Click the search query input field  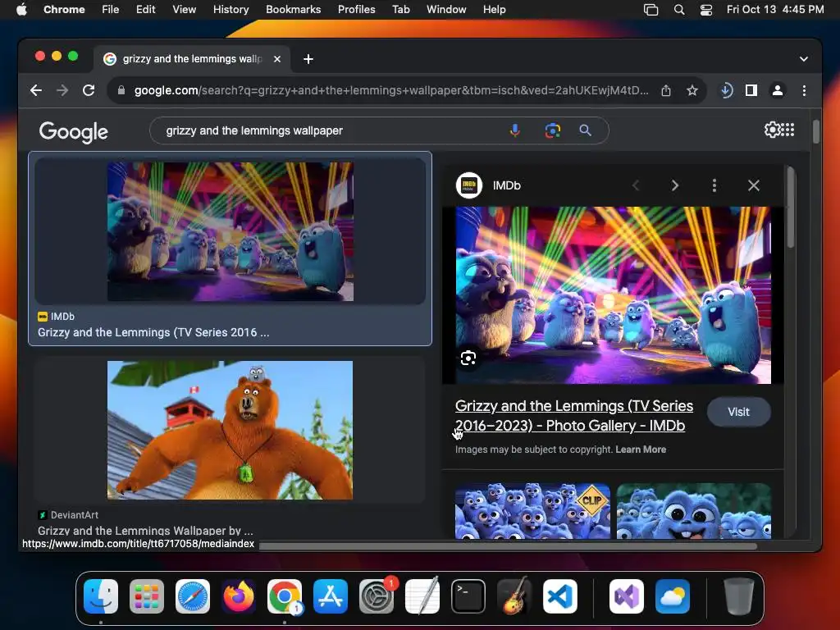[x=332, y=130]
